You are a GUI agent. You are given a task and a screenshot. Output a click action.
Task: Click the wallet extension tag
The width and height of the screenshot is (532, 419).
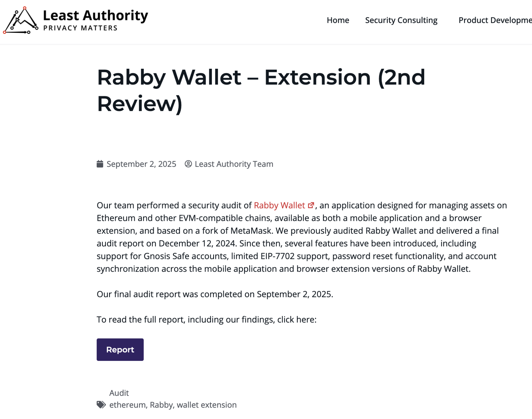[206, 405]
